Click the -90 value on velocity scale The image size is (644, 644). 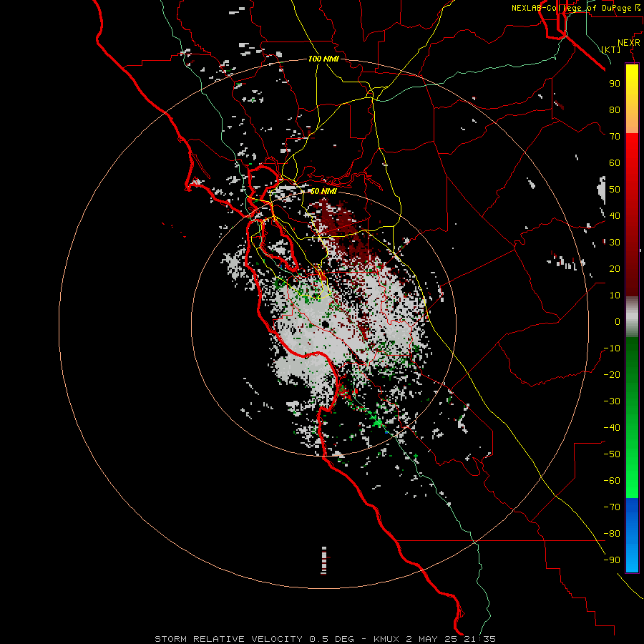point(612,560)
